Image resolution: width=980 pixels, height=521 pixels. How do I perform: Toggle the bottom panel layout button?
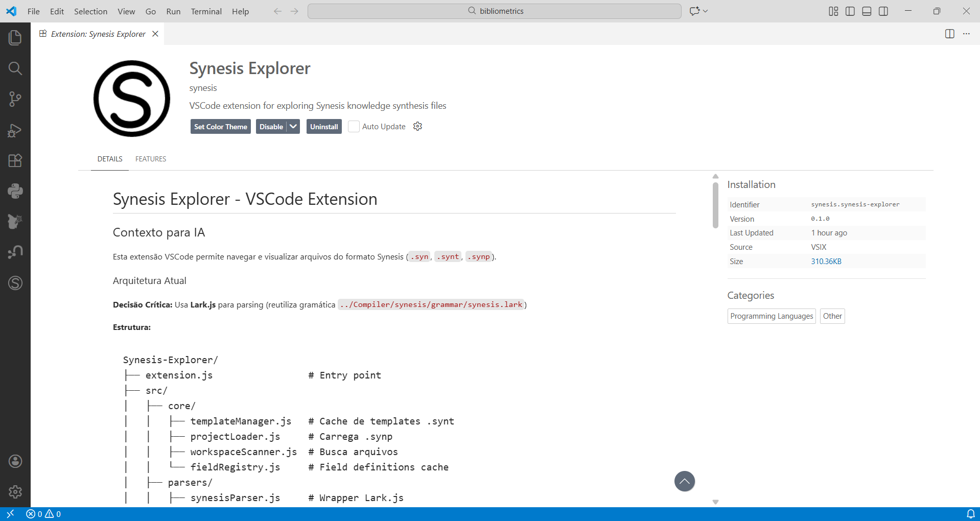tap(867, 11)
